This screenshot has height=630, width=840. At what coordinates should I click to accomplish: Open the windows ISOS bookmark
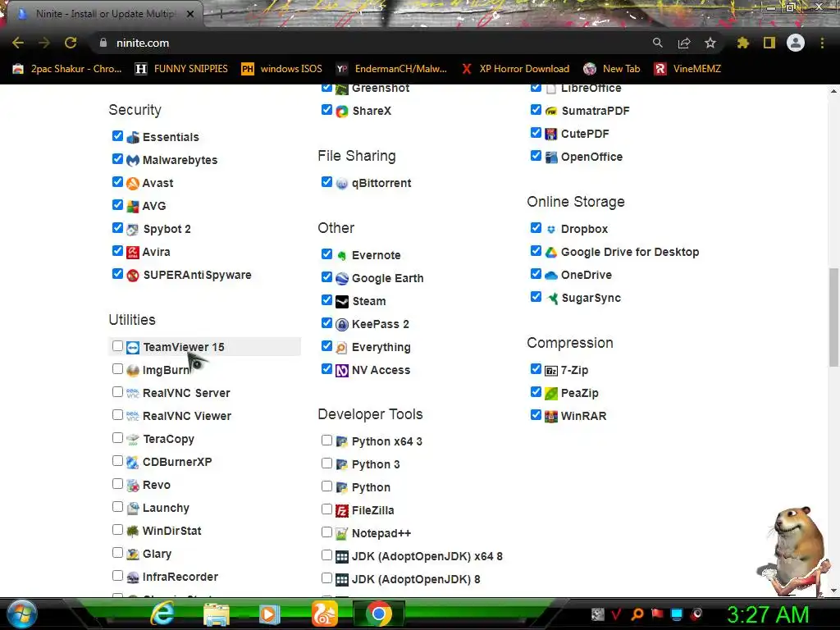[282, 69]
